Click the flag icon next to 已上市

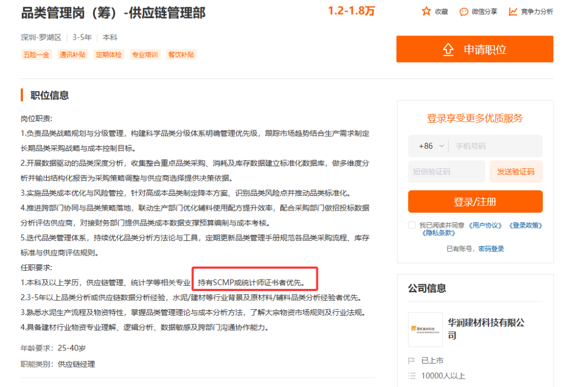(x=410, y=360)
